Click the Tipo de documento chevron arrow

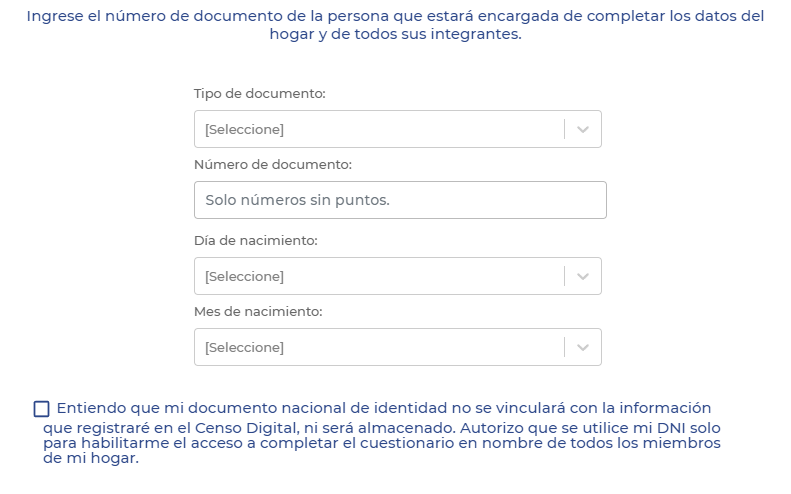point(583,130)
